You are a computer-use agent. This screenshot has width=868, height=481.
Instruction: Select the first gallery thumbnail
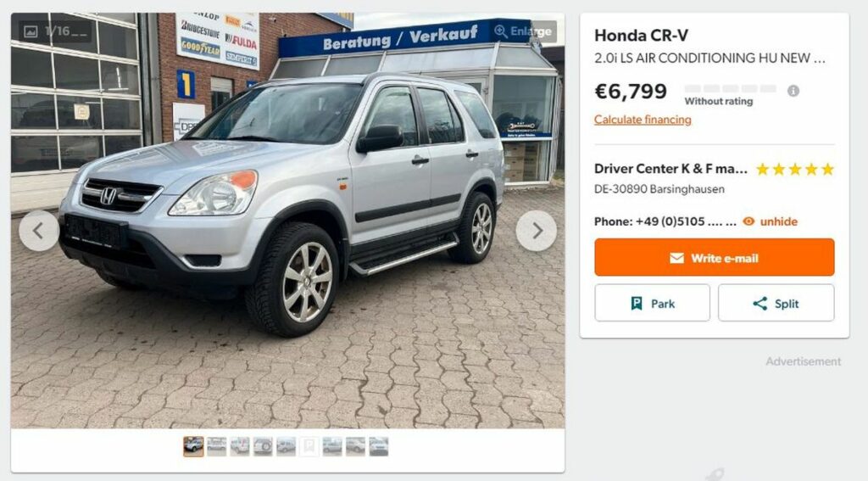point(194,446)
